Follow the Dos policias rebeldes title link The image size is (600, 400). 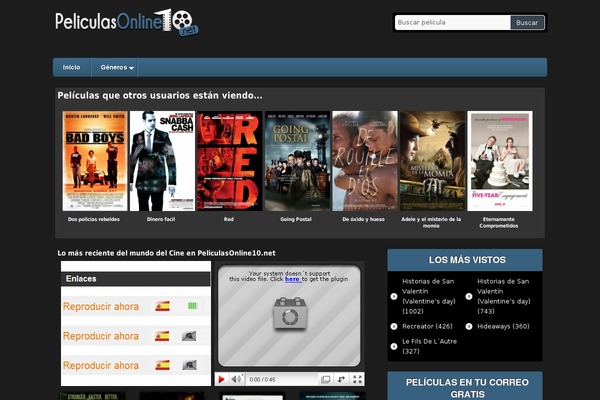pos(94,219)
